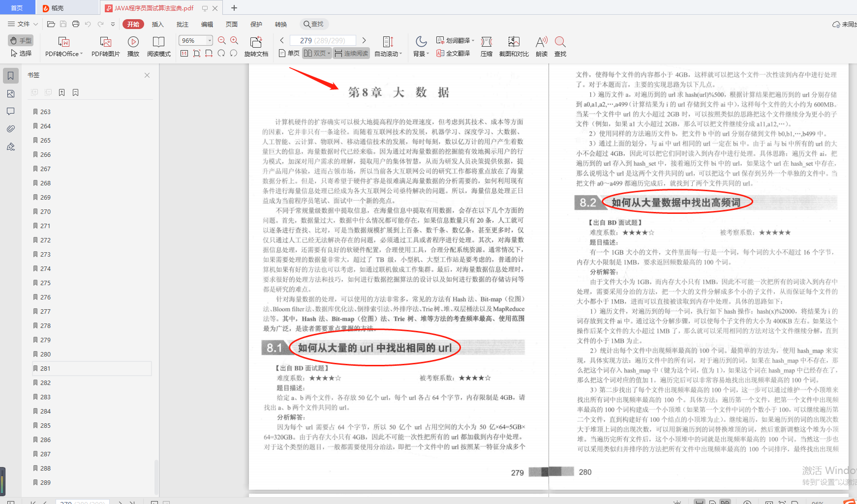Open a new tab with the plus button
Image resolution: width=857 pixels, height=504 pixels.
(234, 8)
